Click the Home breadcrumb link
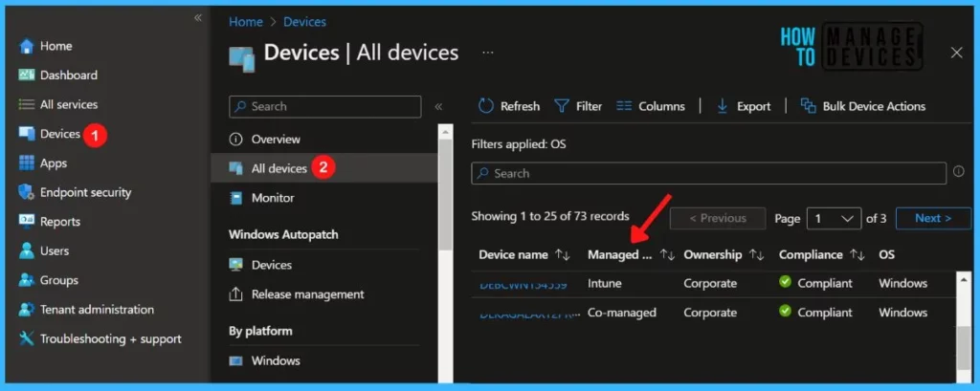The height and width of the screenshot is (391, 980). [246, 22]
